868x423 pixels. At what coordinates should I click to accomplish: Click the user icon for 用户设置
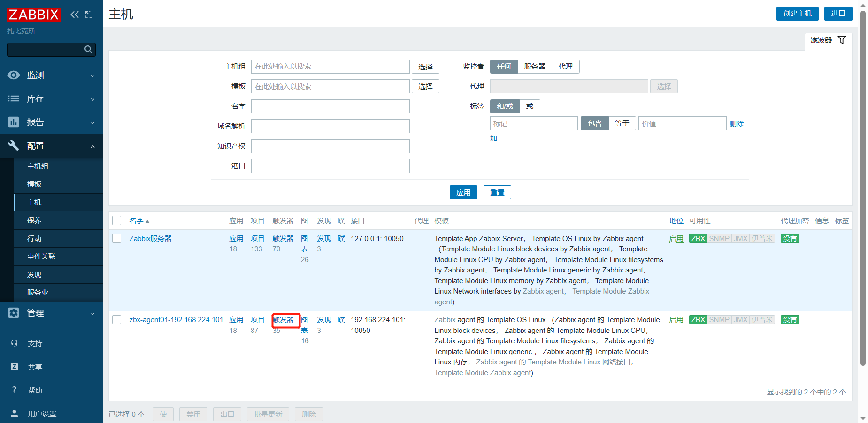[15, 414]
